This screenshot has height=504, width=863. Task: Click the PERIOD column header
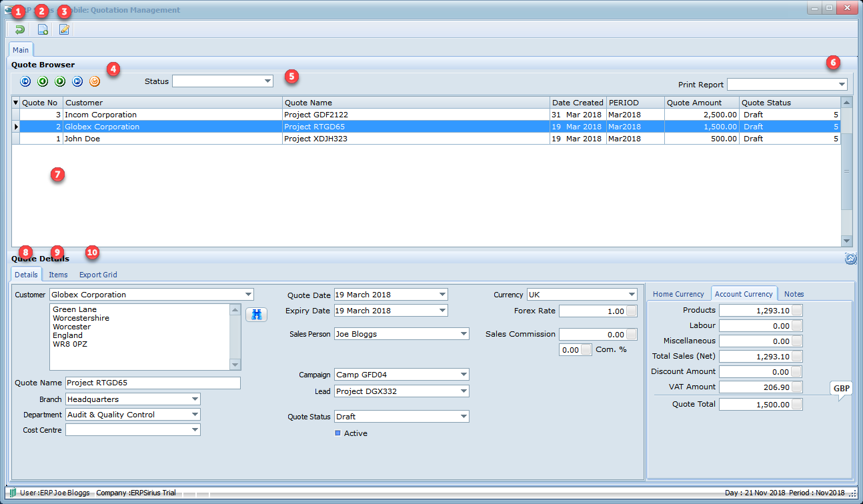tap(635, 103)
